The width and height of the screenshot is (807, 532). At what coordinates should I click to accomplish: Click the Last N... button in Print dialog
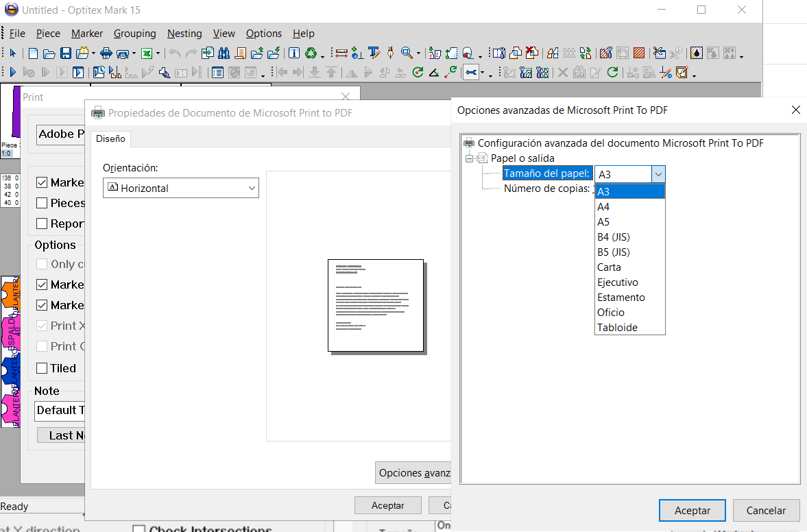point(61,436)
